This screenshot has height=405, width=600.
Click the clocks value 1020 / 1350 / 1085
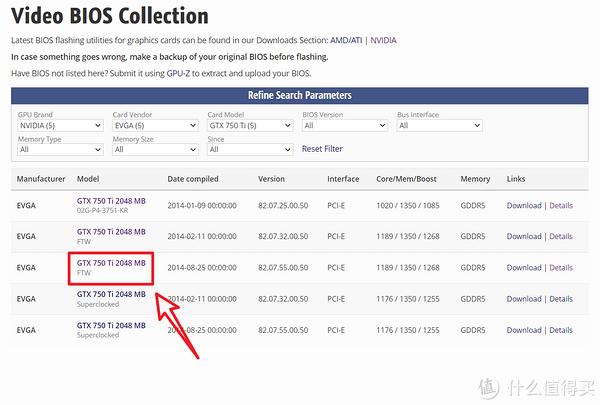tap(408, 206)
